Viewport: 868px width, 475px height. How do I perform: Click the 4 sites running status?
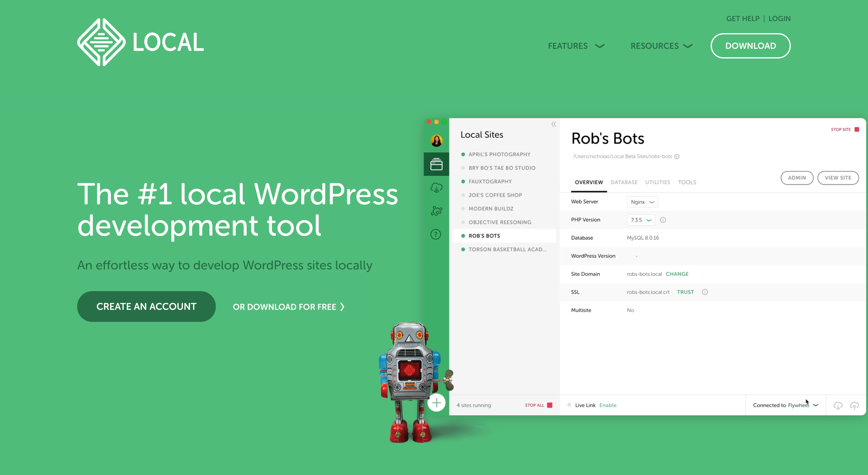[474, 405]
